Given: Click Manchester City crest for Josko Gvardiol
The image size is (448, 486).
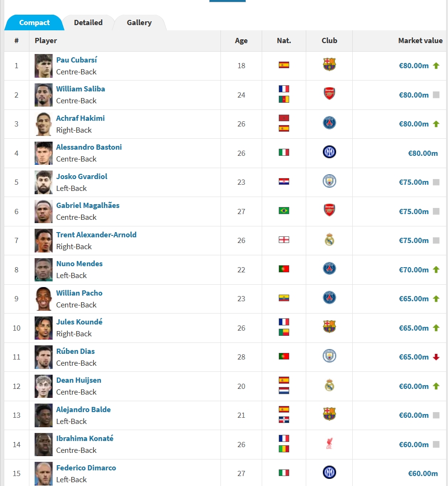Looking at the screenshot, I should pos(329,181).
